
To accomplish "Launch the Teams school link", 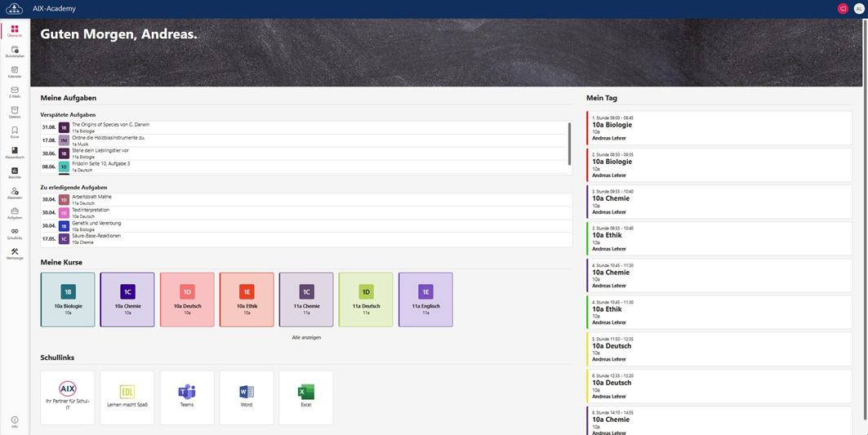I will [187, 397].
